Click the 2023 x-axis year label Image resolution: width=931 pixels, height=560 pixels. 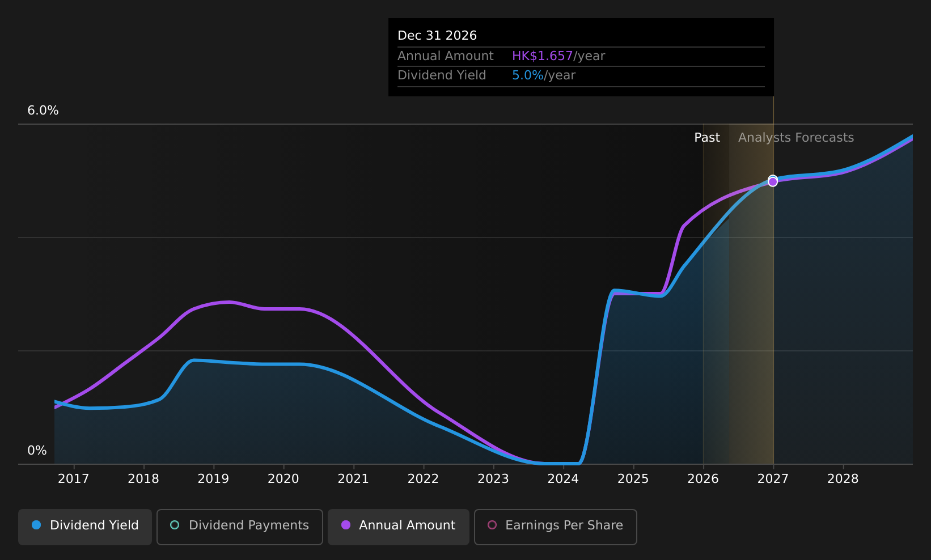click(493, 479)
